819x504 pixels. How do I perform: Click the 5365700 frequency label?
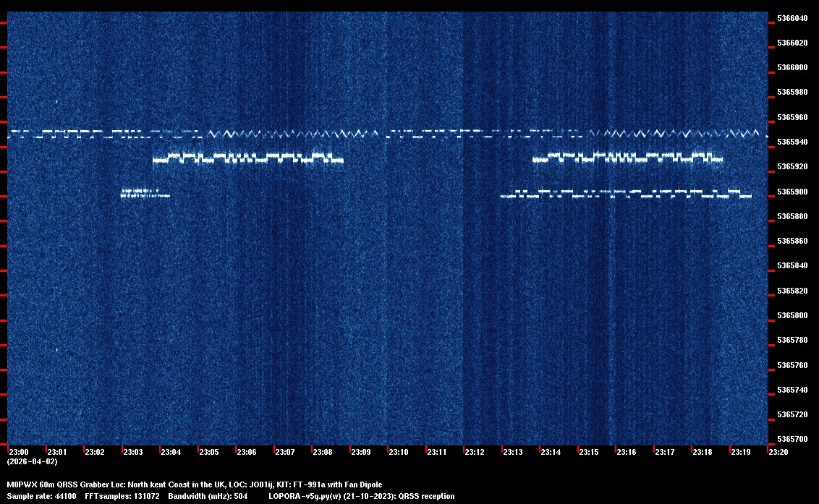(x=792, y=440)
